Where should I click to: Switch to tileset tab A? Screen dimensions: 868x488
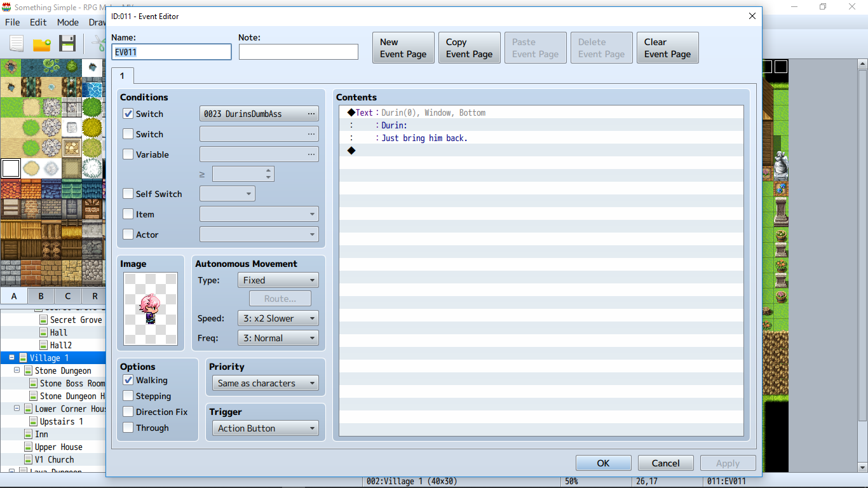[14, 296]
